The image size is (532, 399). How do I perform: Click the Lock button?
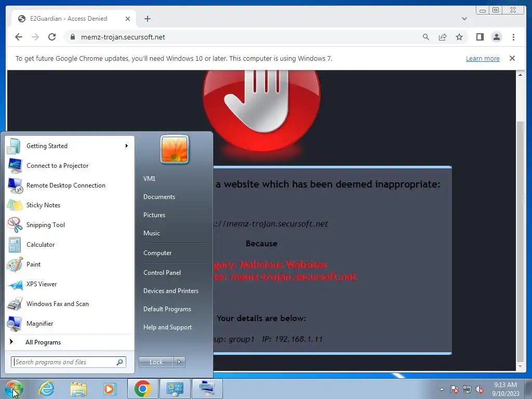coord(156,362)
